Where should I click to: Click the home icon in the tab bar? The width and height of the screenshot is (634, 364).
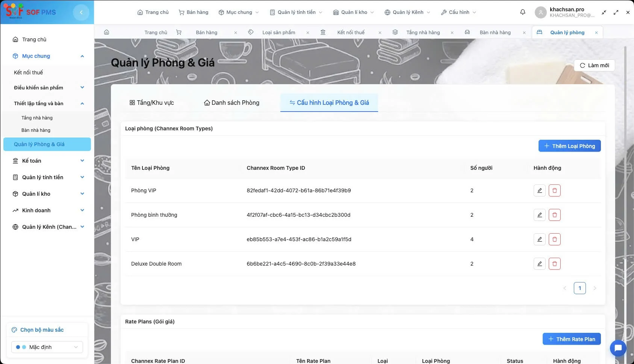(107, 32)
